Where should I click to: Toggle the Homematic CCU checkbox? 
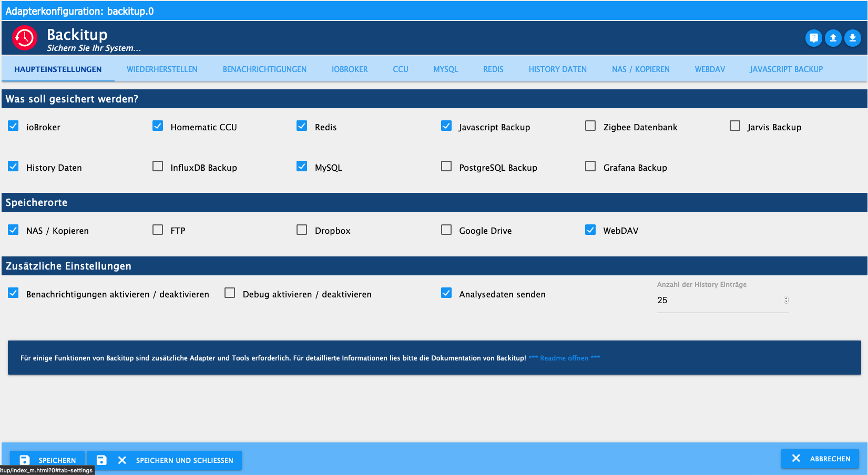(x=158, y=126)
